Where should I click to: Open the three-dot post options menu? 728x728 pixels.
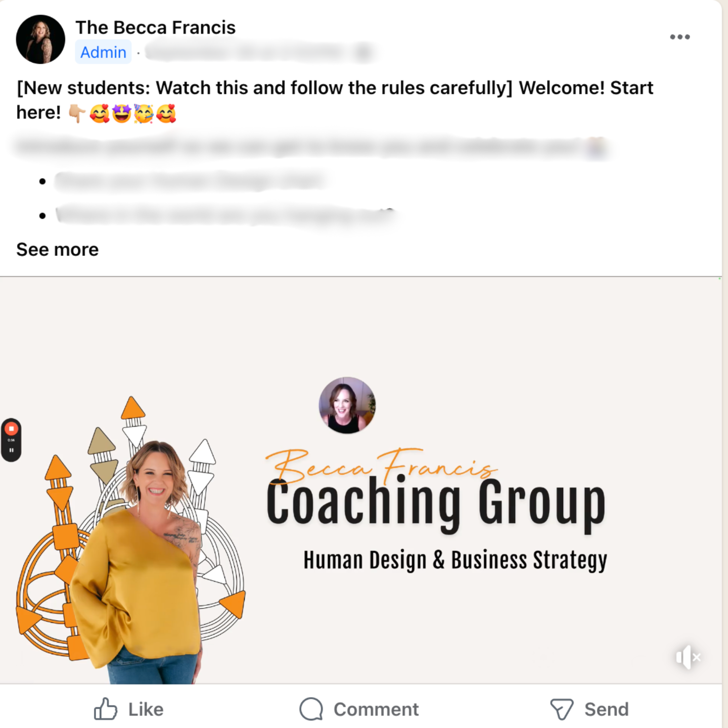coord(679,37)
